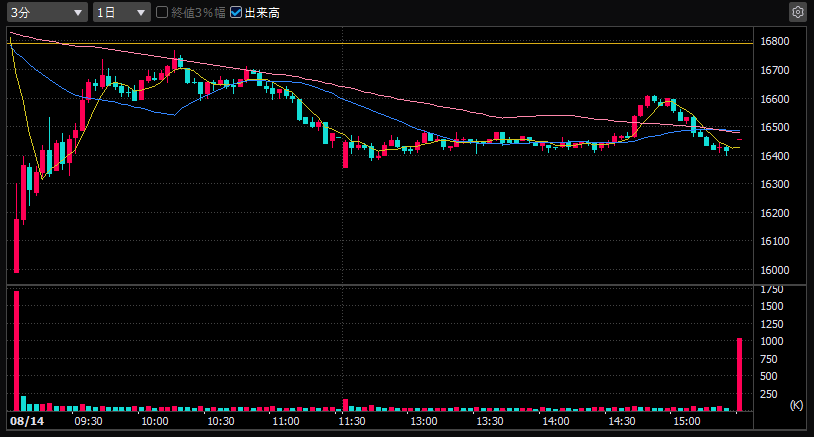Screen dimensions: 814x437
Task: Click the 16100 price axis label
Action: 775,241
